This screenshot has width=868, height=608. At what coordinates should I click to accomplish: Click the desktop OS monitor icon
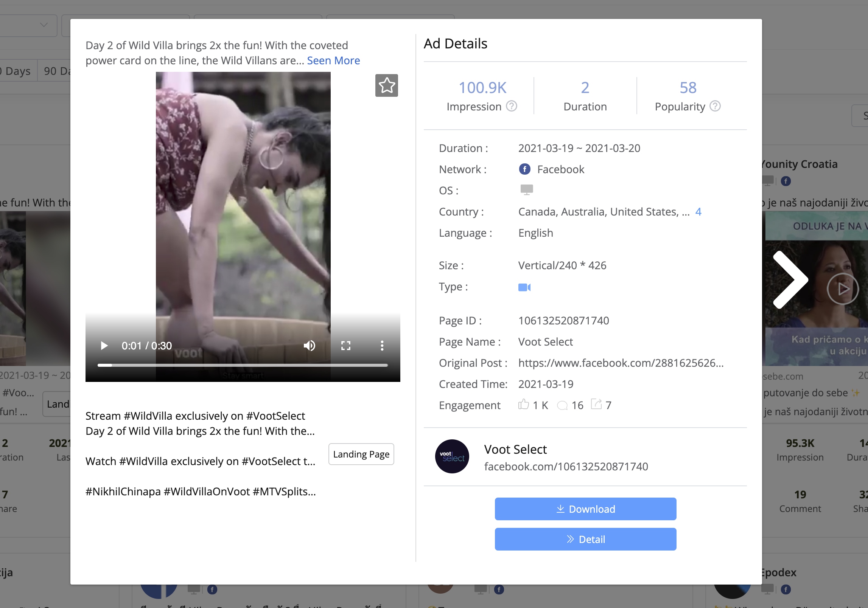coord(527,190)
